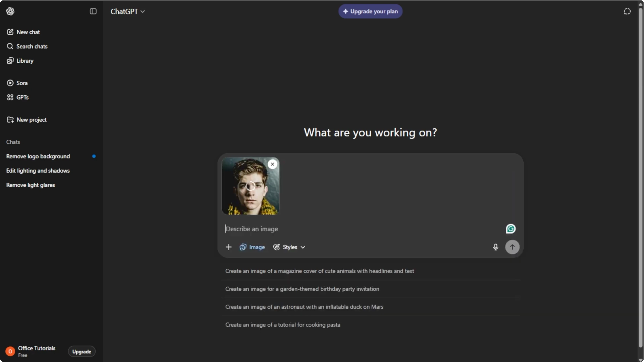Create a New project
The width and height of the screenshot is (644, 362).
27,120
